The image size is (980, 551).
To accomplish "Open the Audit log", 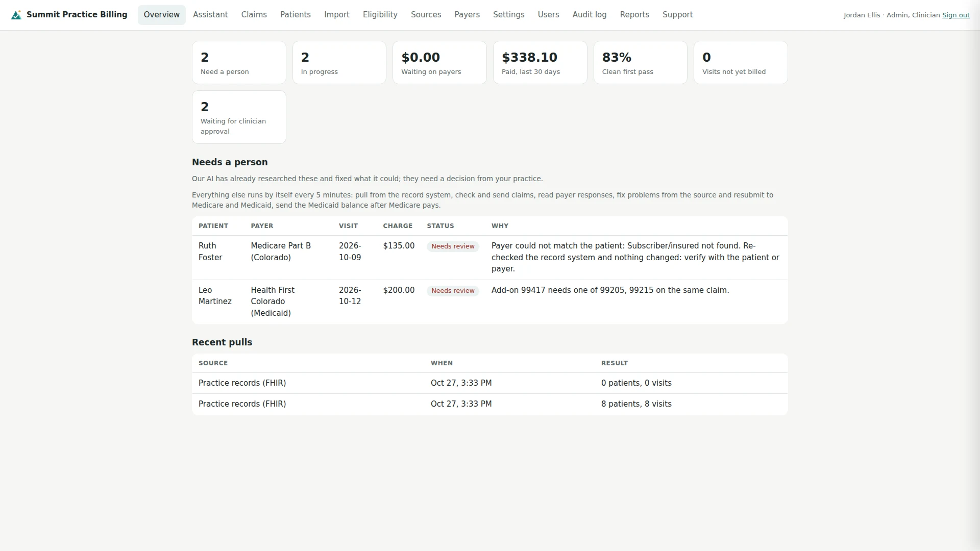I will pyautogui.click(x=589, y=15).
